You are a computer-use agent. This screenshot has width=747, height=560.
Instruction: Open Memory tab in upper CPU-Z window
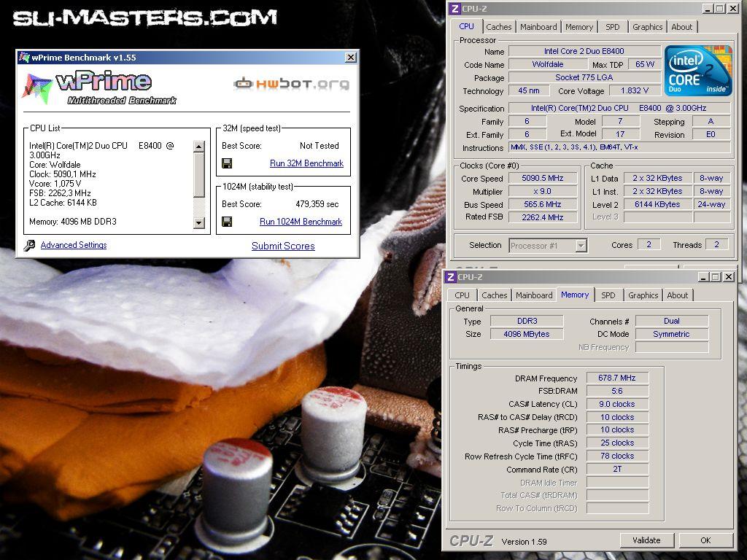tap(579, 27)
